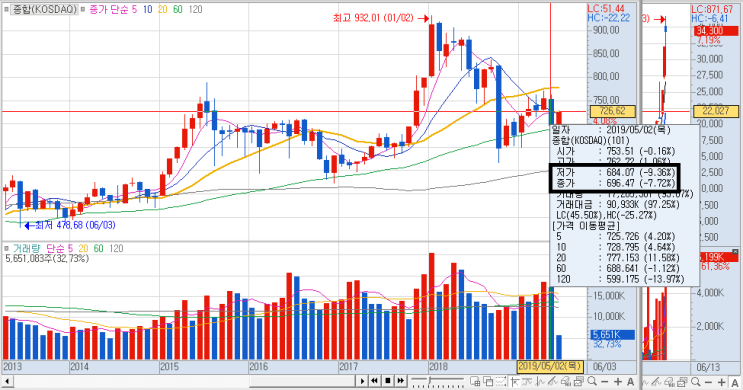
Task: Click the small square before 종합(KOSDAQ)
Action: click(x=7, y=9)
